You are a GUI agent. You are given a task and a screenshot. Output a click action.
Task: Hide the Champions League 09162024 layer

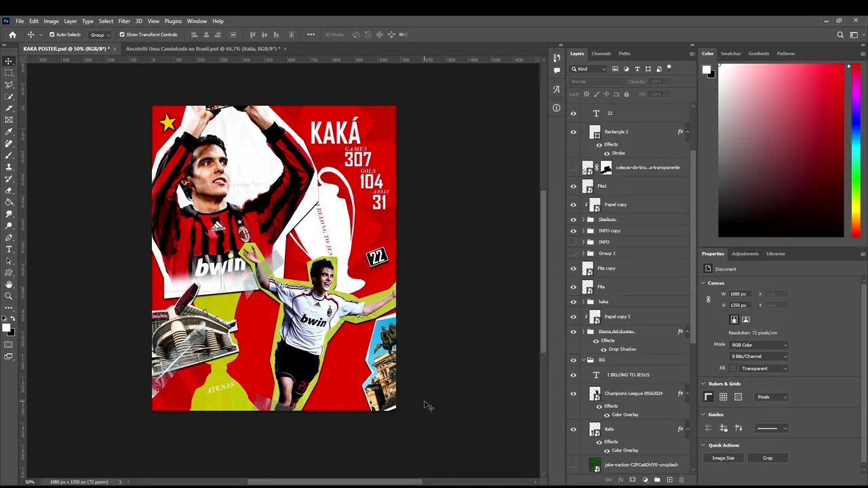click(x=574, y=394)
